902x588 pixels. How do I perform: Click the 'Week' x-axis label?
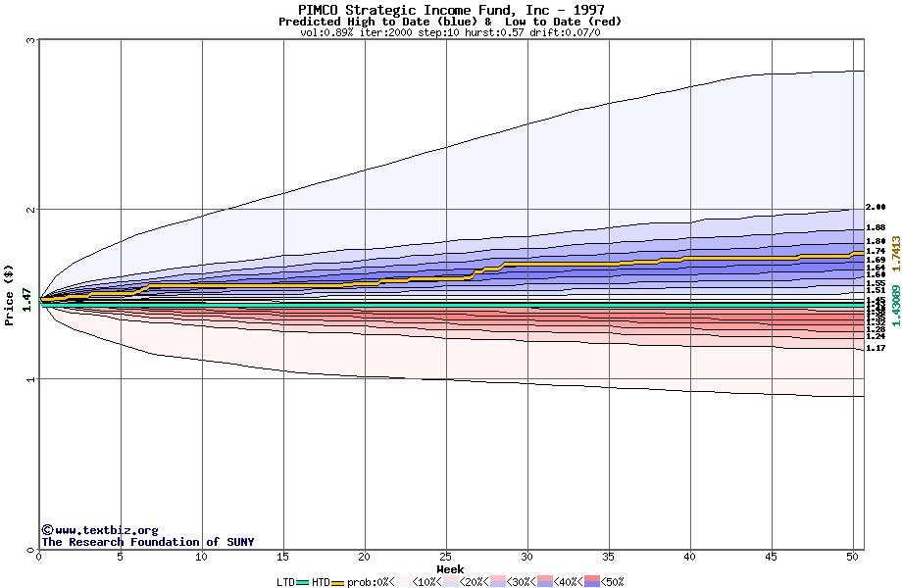click(x=450, y=569)
